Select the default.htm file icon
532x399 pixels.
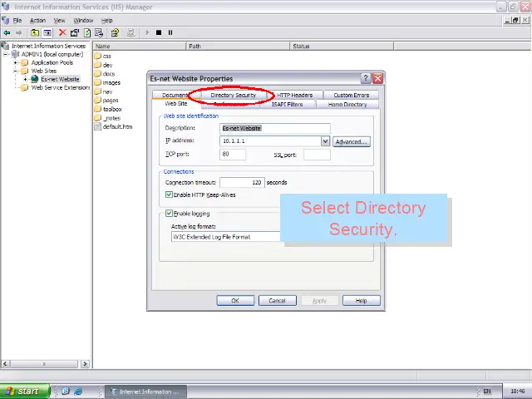point(98,126)
